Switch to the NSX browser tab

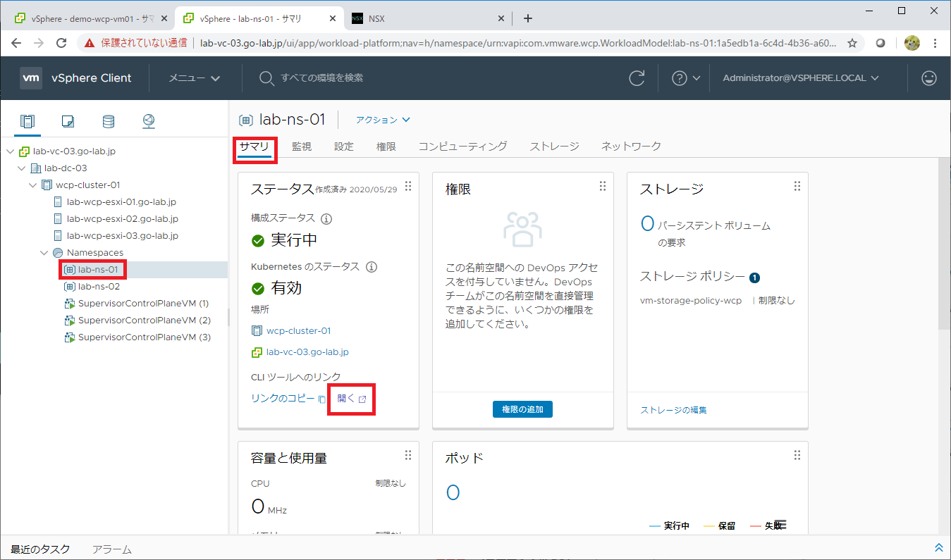pos(429,18)
